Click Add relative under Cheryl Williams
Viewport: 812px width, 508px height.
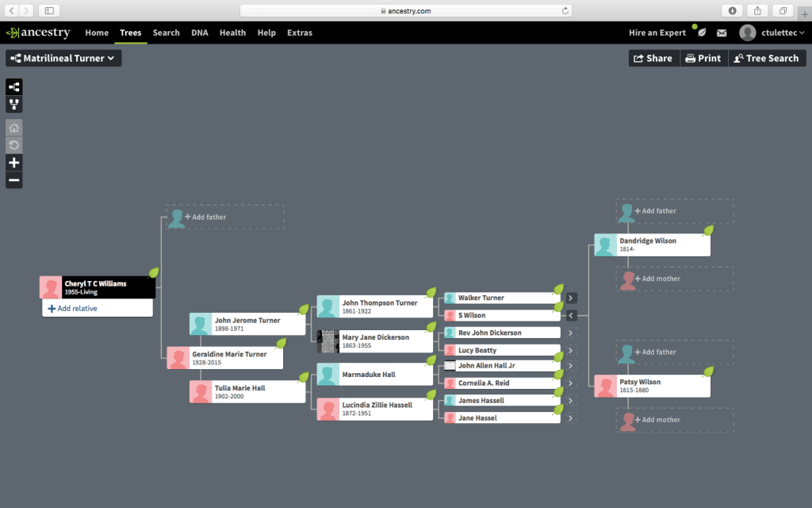(x=73, y=309)
